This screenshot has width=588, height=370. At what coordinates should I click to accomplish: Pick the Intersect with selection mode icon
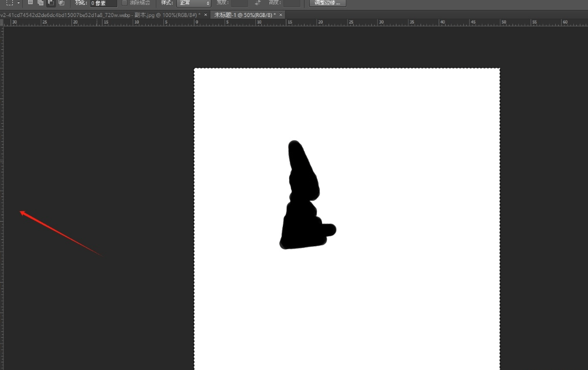pos(61,2)
